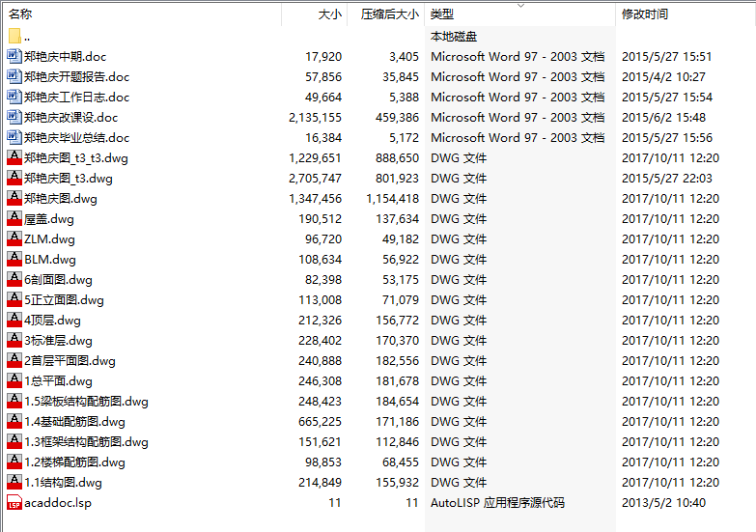The image size is (756, 532).
Task: Click DWG icon of 1总平面.dwg
Action: click(14, 380)
